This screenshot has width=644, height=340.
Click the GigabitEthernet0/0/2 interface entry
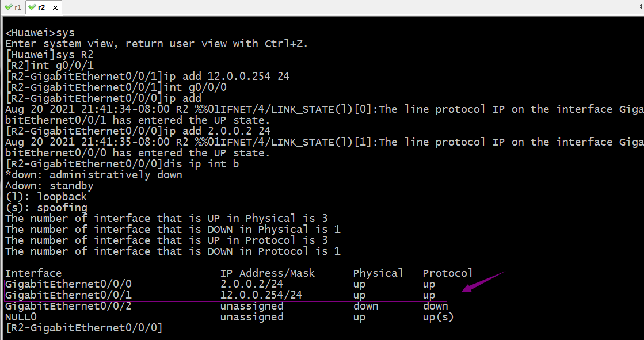pos(68,306)
